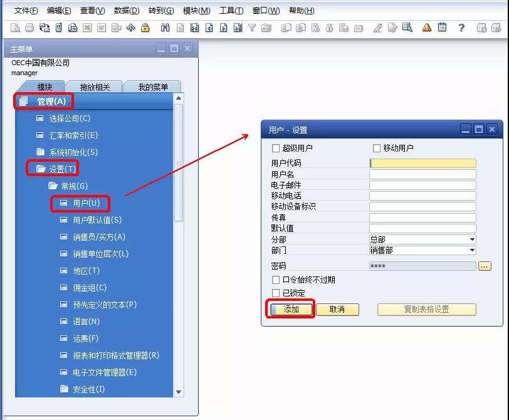Expand the 设置(T) tree folder

(x=58, y=168)
